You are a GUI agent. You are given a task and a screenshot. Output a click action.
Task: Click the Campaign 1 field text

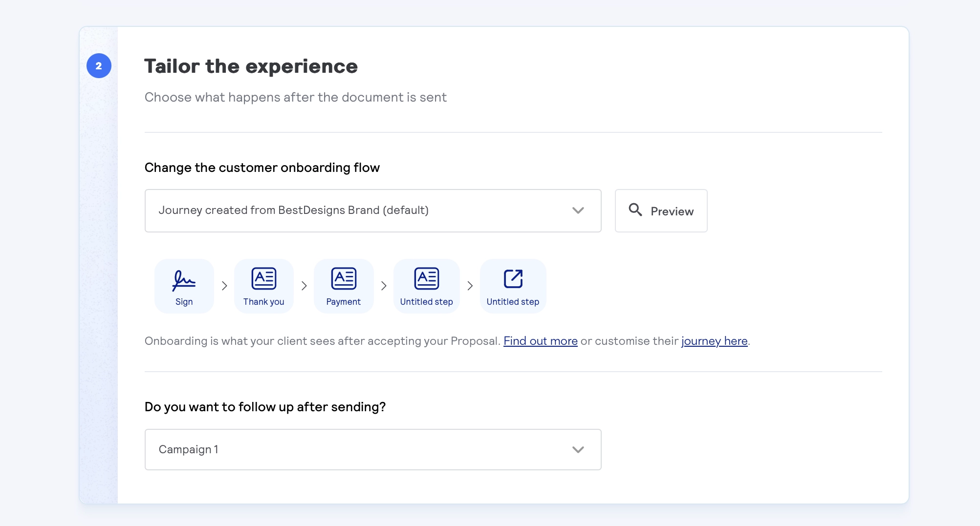click(x=188, y=449)
